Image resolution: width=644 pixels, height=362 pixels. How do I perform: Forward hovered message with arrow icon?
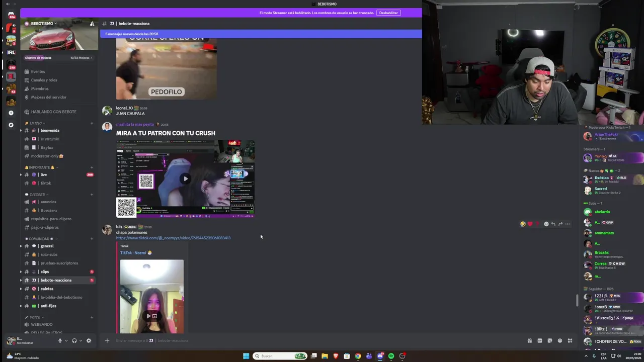coord(560,224)
